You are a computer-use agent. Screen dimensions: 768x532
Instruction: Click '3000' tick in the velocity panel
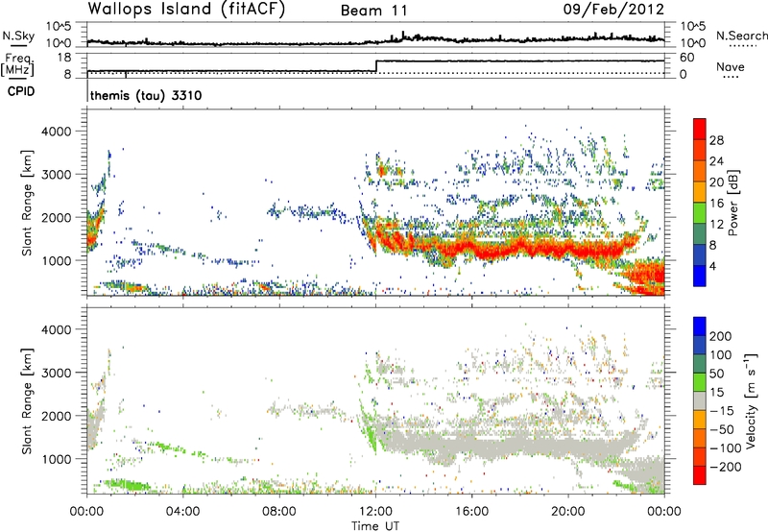[56, 373]
